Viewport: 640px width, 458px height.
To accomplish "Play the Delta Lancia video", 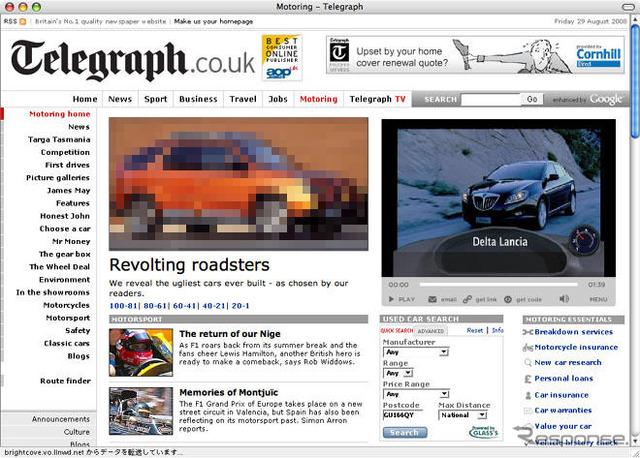I will pos(401,299).
